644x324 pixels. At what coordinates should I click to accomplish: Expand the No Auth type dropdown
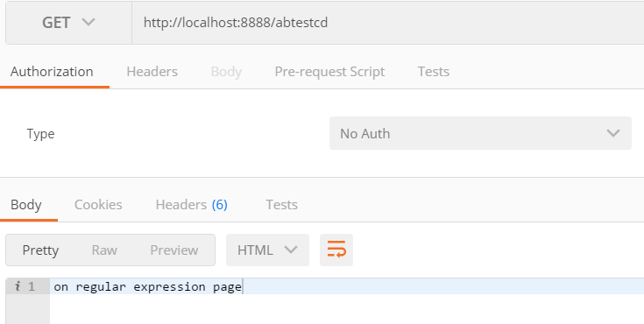click(480, 133)
